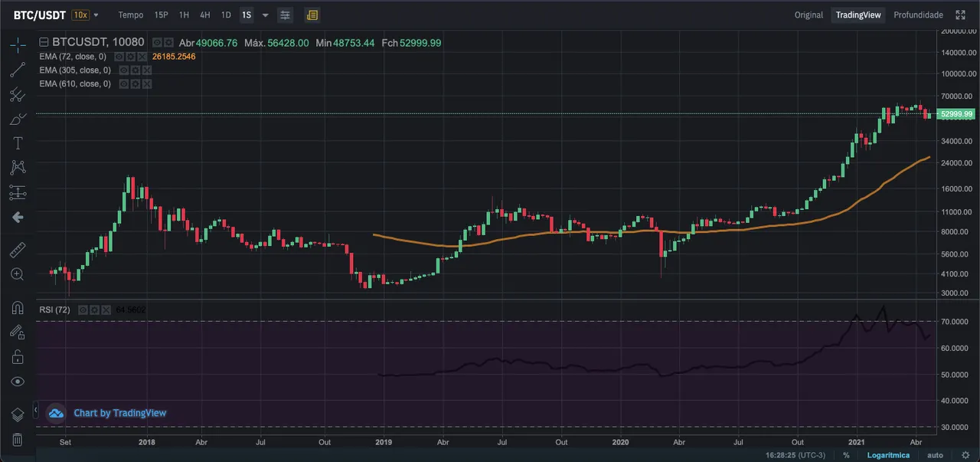980x462 pixels.
Task: Click the left arrow marker tool
Action: tap(18, 218)
